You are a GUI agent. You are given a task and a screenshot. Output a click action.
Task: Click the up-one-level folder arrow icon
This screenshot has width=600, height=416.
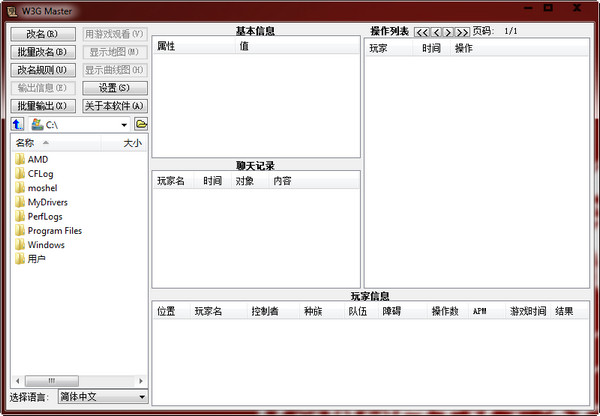(x=17, y=124)
